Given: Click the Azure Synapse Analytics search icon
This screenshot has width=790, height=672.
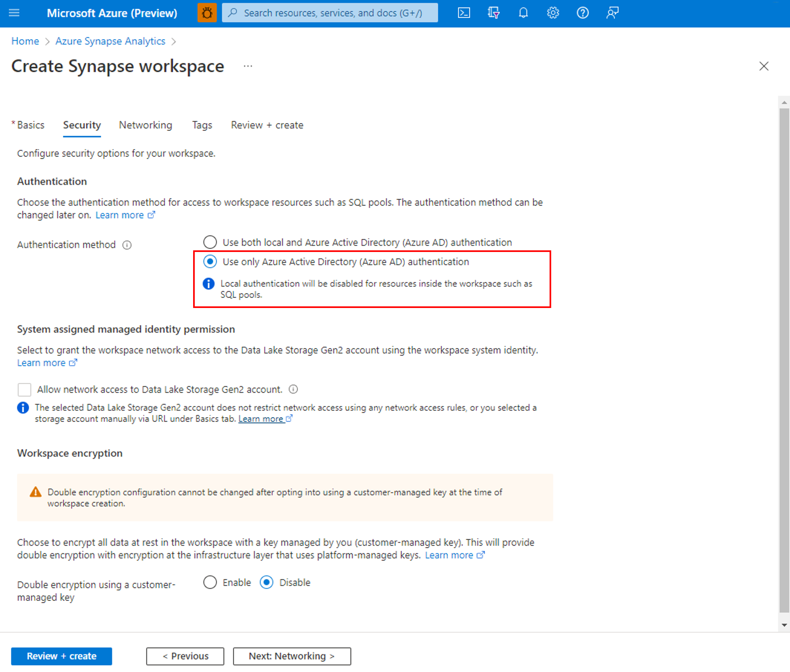Looking at the screenshot, I should click(234, 13).
